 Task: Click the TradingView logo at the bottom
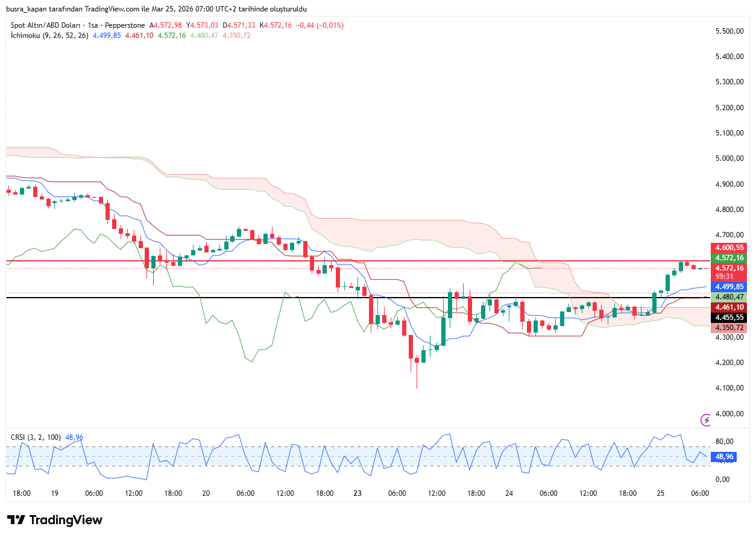click(x=55, y=520)
